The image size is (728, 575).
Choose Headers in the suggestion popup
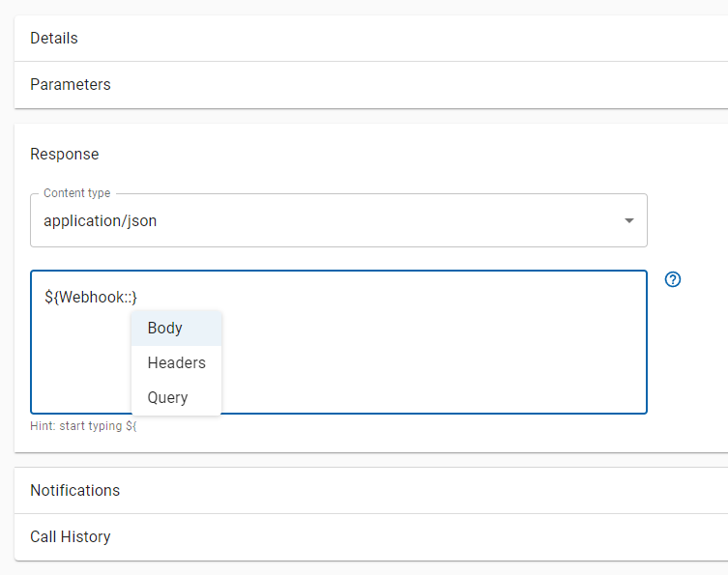176,363
